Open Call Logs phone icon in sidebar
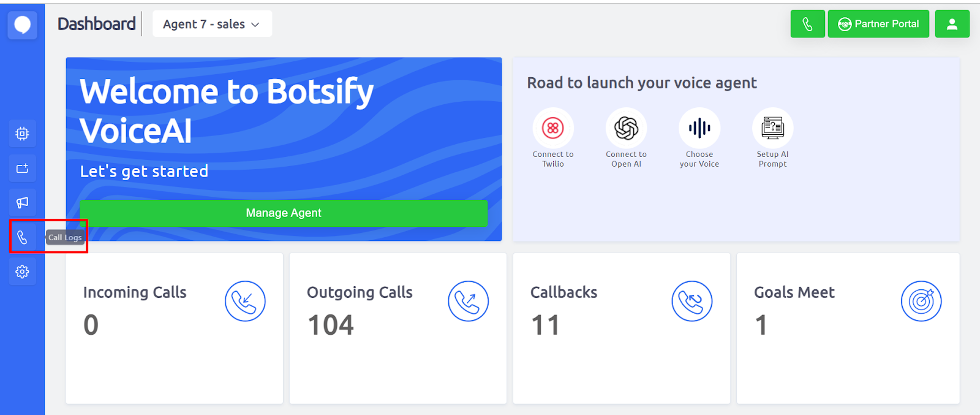The width and height of the screenshot is (980, 415). (x=22, y=237)
